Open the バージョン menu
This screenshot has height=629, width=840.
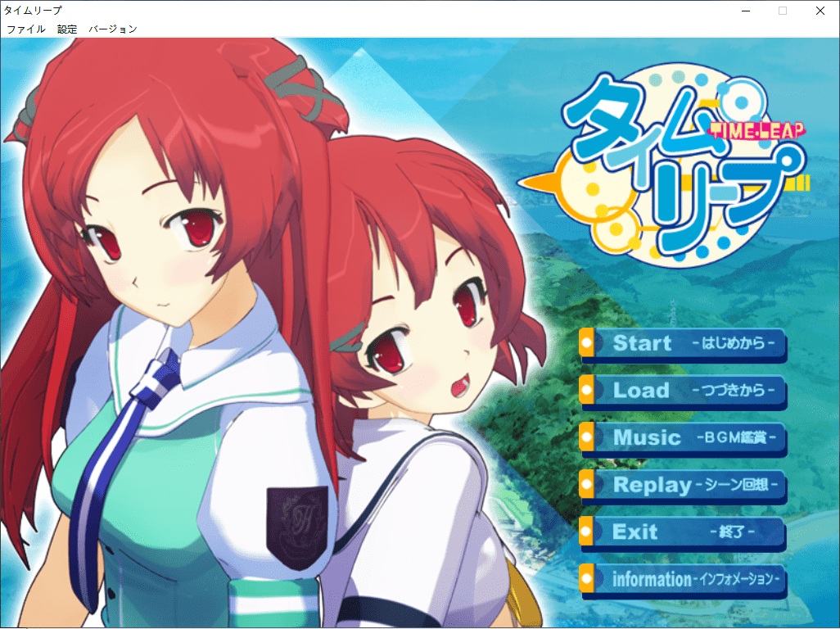(113, 29)
